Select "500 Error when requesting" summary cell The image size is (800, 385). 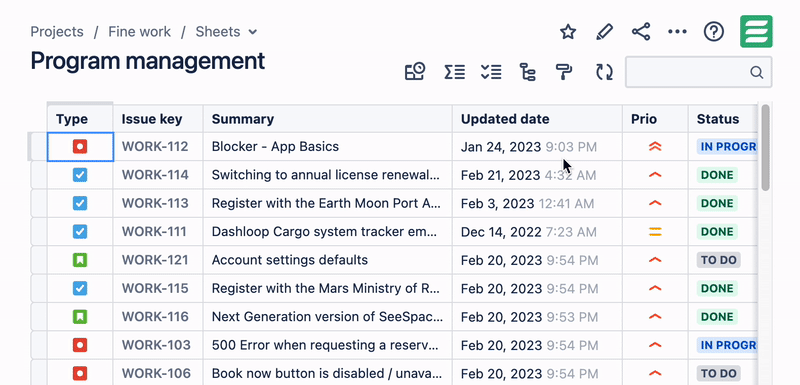pos(328,345)
